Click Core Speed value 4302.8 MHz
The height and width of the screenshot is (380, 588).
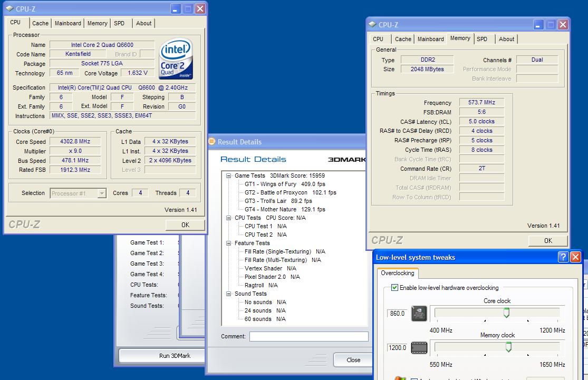(x=75, y=141)
